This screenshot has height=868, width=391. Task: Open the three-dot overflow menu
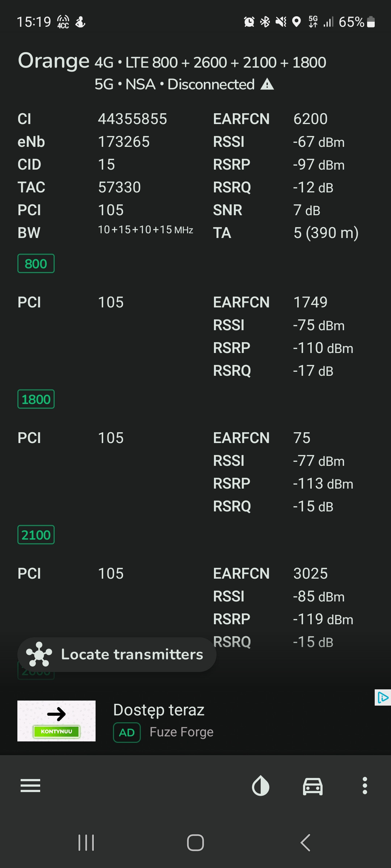tap(365, 786)
